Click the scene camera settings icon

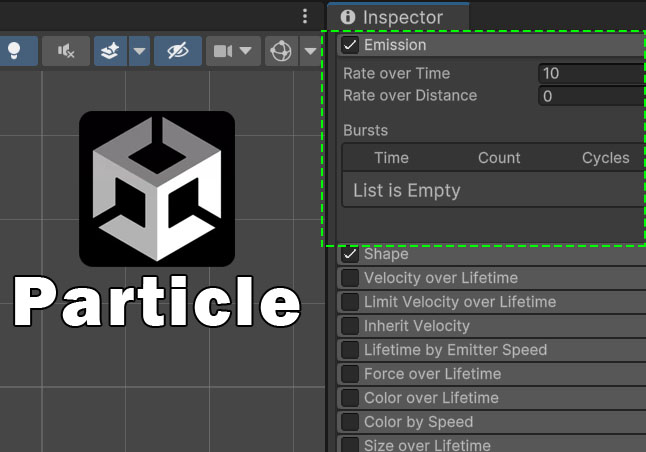click(x=222, y=50)
